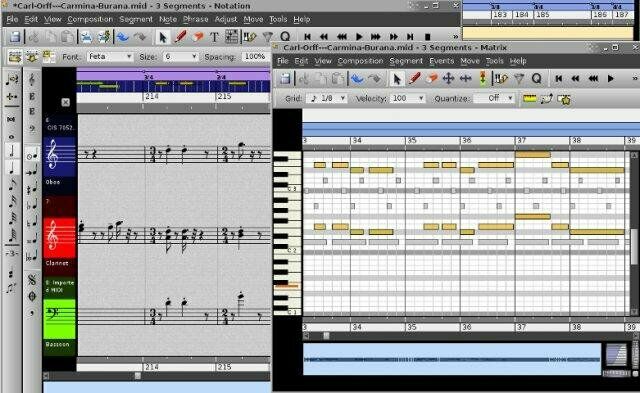640x393 pixels.
Task: Open the Events menu in Matrix
Action: coord(442,61)
